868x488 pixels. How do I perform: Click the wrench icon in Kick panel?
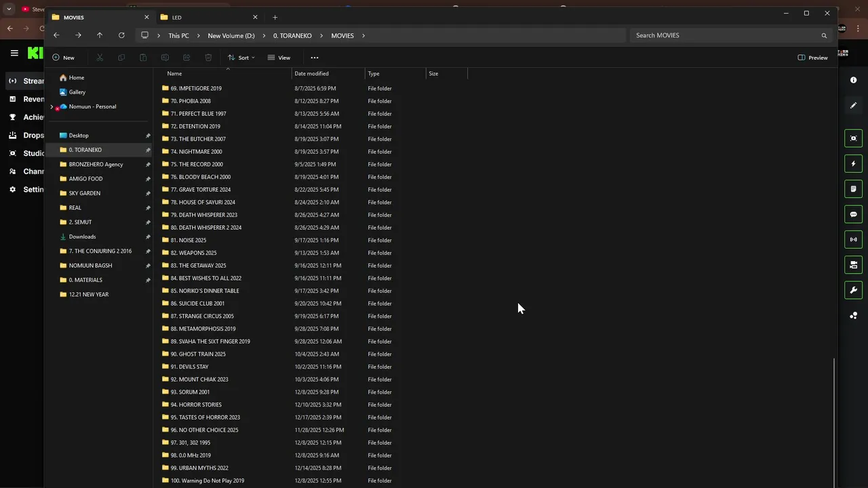click(x=853, y=290)
